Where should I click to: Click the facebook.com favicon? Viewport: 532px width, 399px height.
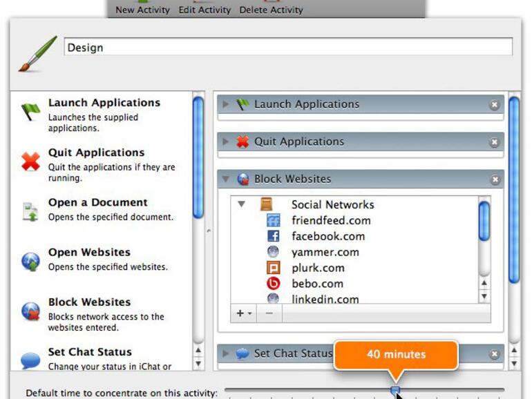click(273, 236)
